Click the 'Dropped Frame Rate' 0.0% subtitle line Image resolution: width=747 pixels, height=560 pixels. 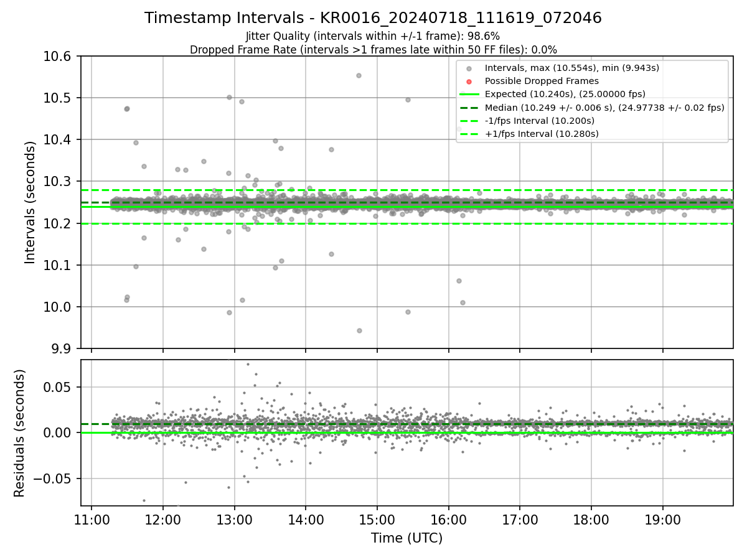tap(373, 49)
